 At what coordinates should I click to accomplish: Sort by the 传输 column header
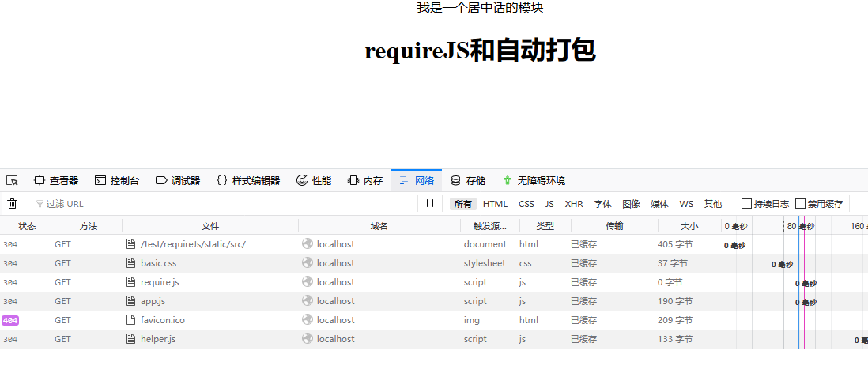[x=614, y=226]
